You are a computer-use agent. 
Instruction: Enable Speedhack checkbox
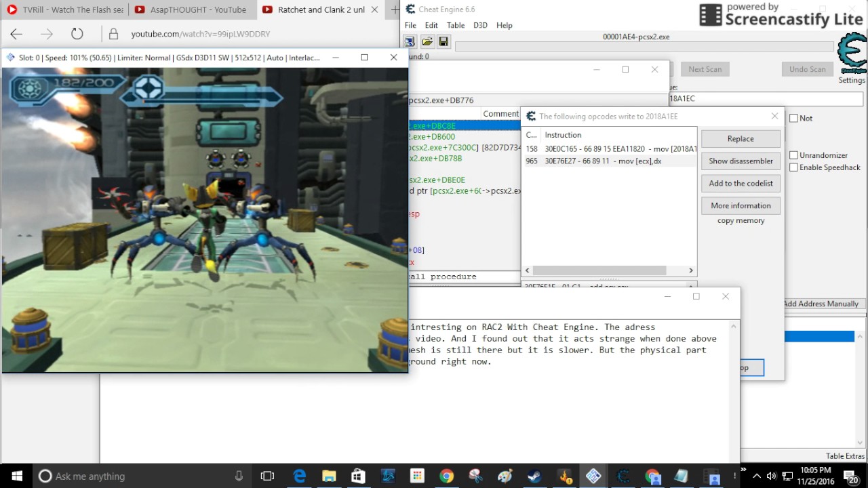(793, 167)
